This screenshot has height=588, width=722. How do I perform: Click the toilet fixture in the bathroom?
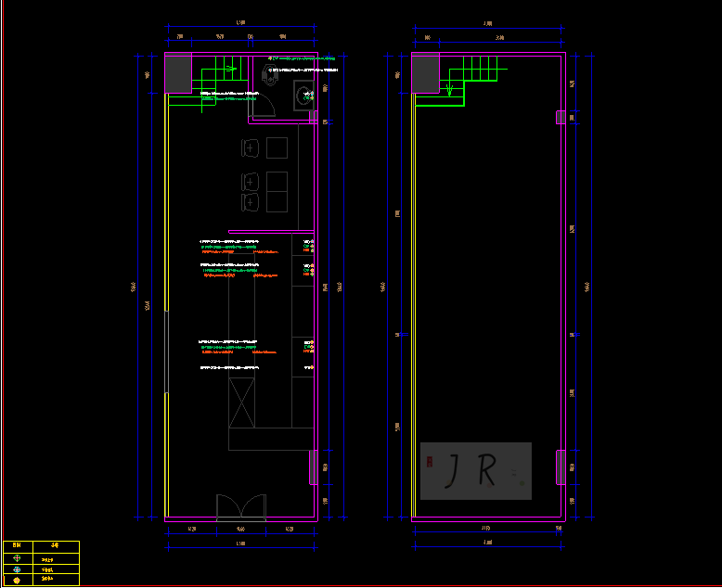click(270, 75)
